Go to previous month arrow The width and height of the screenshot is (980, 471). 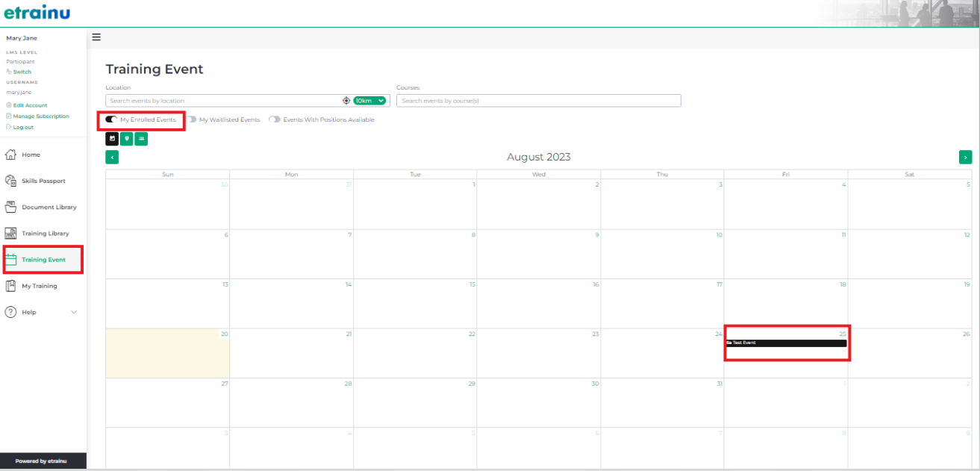coord(112,157)
